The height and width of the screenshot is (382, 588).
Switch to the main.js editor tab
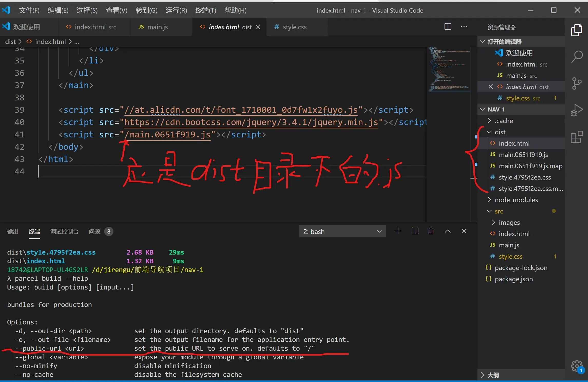point(157,27)
